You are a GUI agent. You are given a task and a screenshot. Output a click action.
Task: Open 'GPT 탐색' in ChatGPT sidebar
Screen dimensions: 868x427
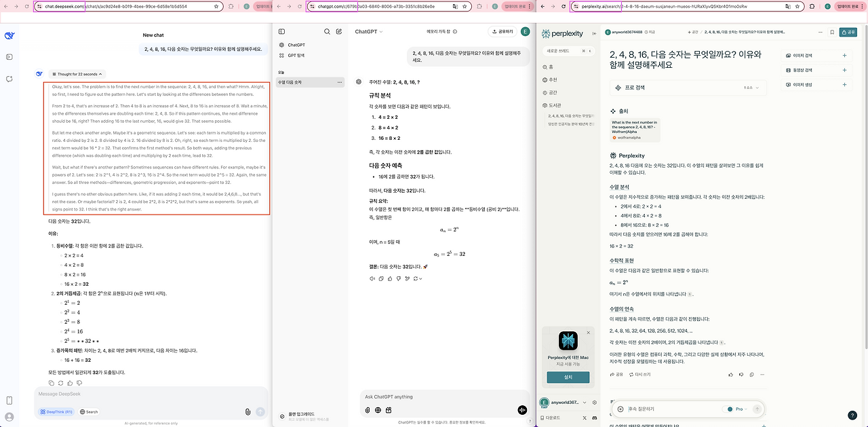[311, 55]
